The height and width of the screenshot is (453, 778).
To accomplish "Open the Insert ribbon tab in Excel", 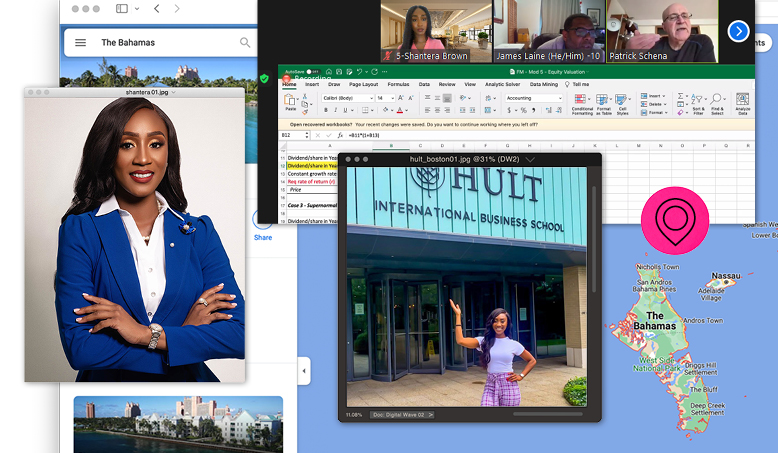I will 312,84.
